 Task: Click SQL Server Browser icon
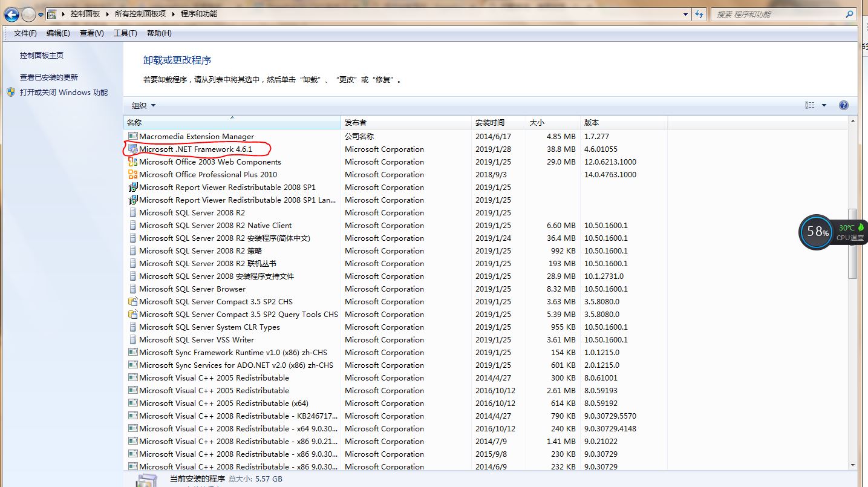[133, 289]
